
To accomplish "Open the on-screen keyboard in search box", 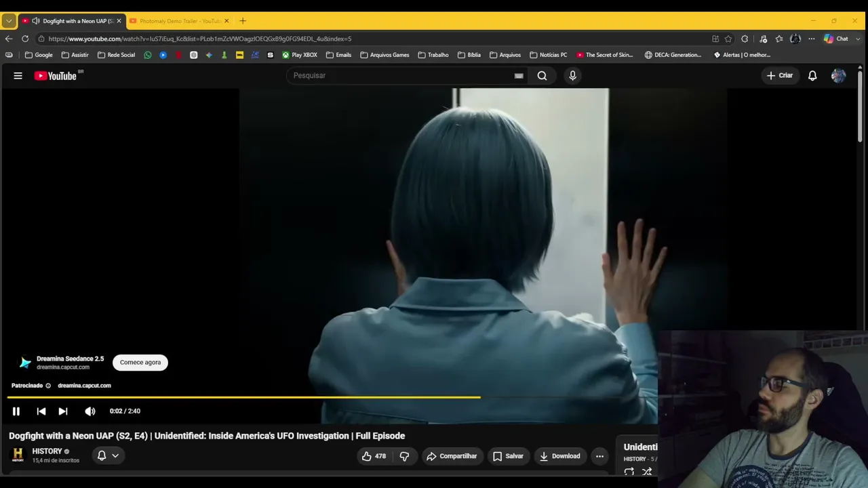I will [519, 76].
